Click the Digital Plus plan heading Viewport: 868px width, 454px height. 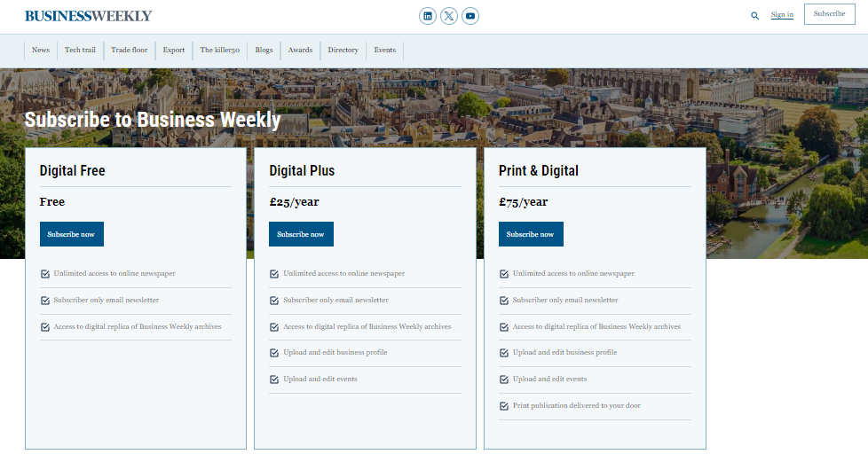tap(302, 171)
